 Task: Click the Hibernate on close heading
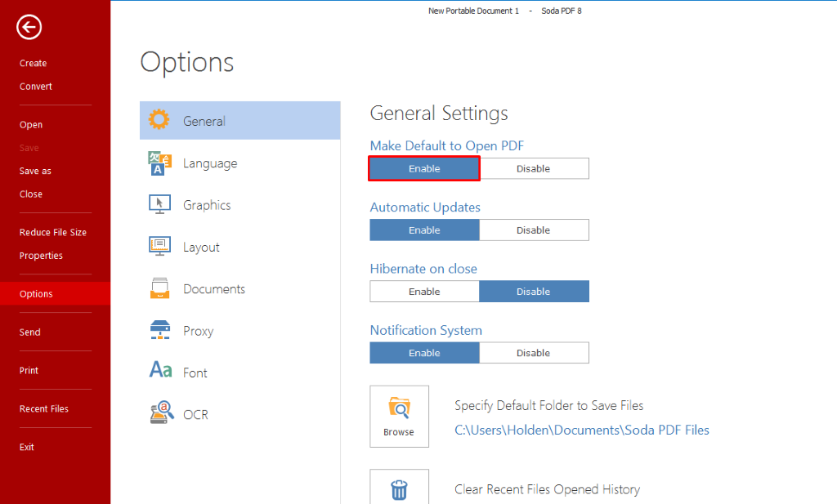tap(423, 268)
